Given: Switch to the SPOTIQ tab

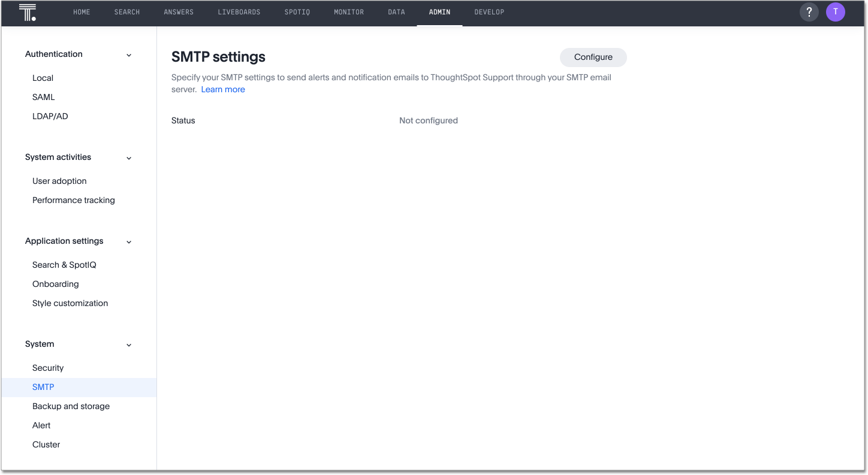Looking at the screenshot, I should [297, 11].
